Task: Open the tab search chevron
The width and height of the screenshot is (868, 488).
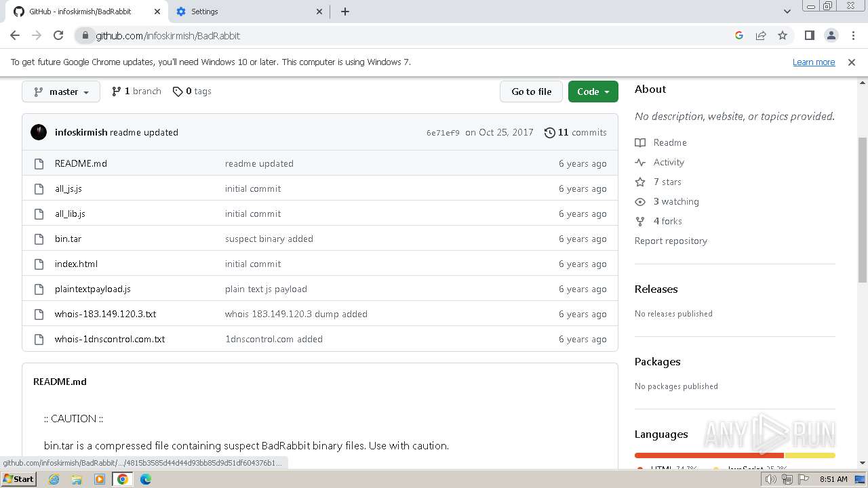Action: coord(787,12)
